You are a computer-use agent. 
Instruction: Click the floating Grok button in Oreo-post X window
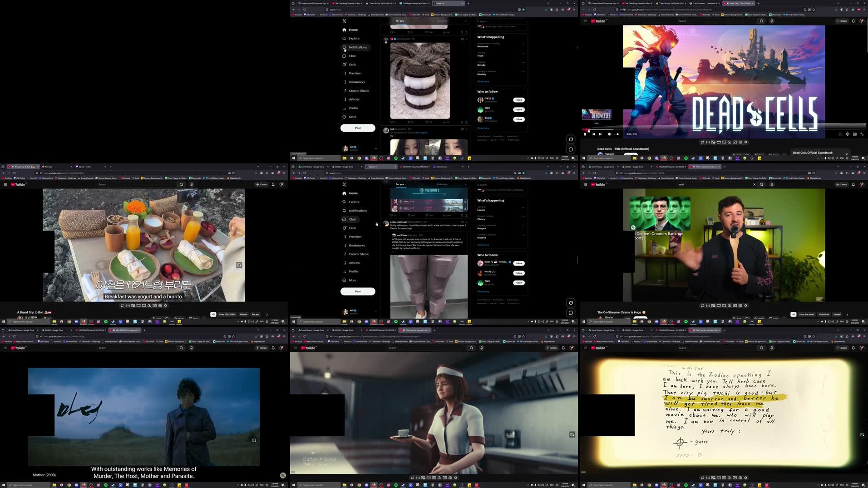pos(571,139)
